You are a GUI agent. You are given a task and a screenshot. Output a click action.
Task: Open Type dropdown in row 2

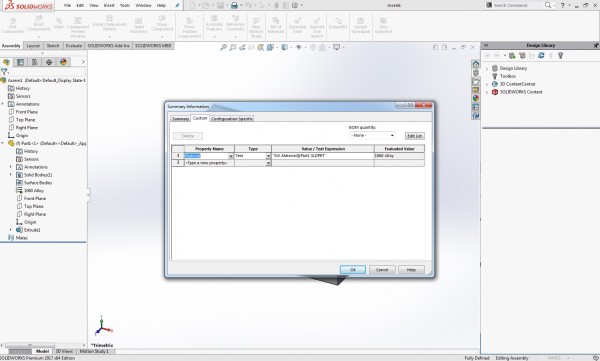coord(268,163)
